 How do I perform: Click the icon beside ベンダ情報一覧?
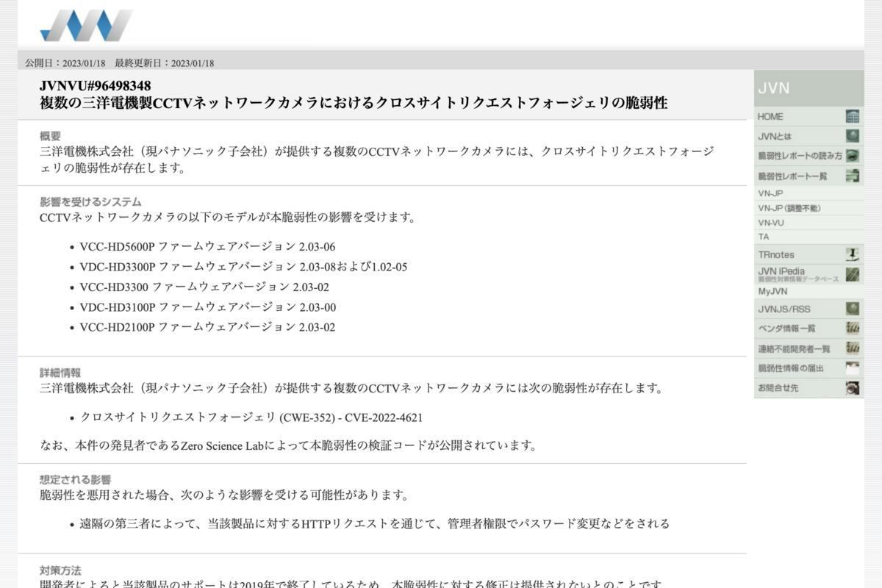coord(853,328)
